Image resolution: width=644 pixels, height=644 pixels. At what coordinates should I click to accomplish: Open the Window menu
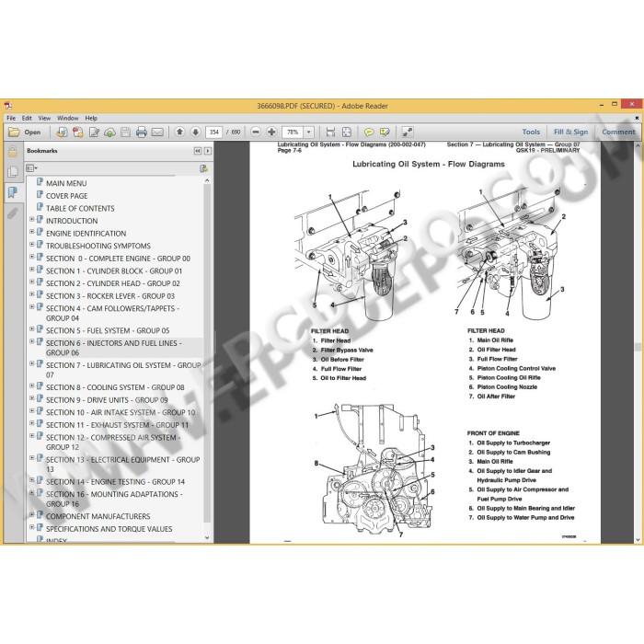coord(67,118)
